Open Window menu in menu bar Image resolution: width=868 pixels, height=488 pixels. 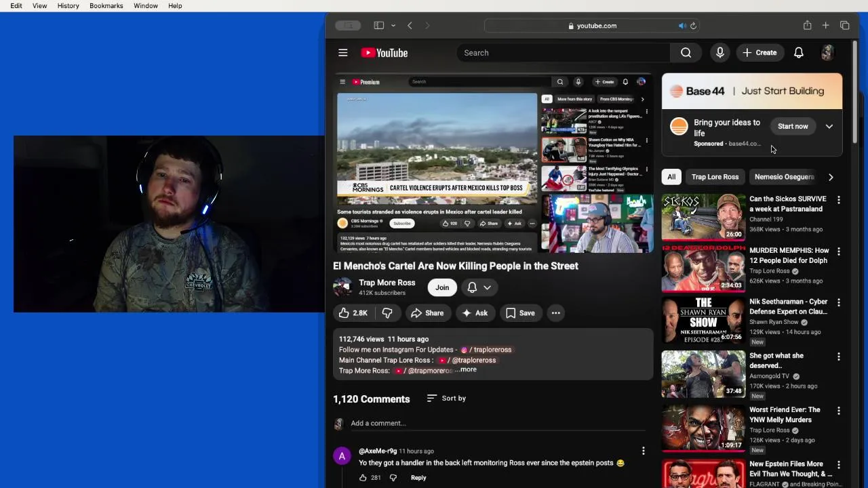145,5
